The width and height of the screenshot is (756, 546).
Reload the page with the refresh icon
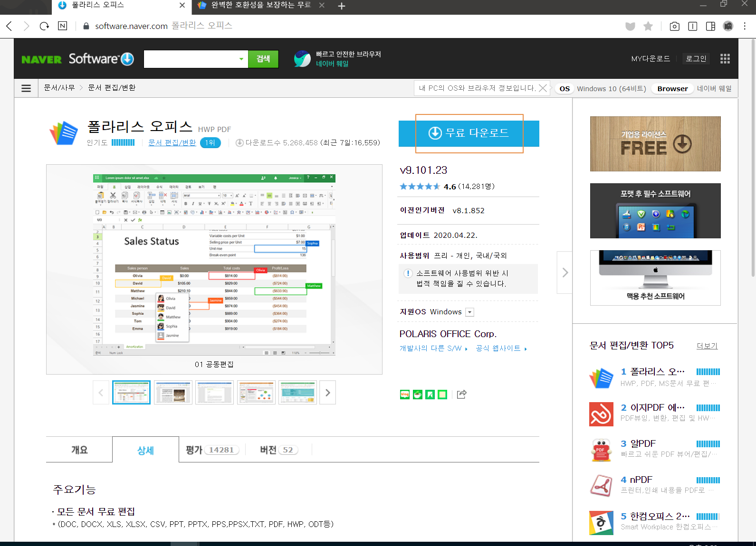[44, 26]
